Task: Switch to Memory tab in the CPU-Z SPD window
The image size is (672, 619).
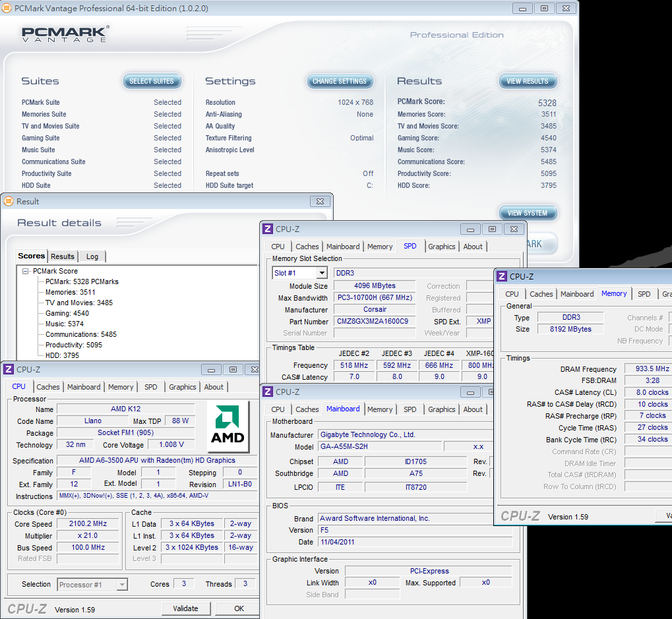Action: click(380, 247)
